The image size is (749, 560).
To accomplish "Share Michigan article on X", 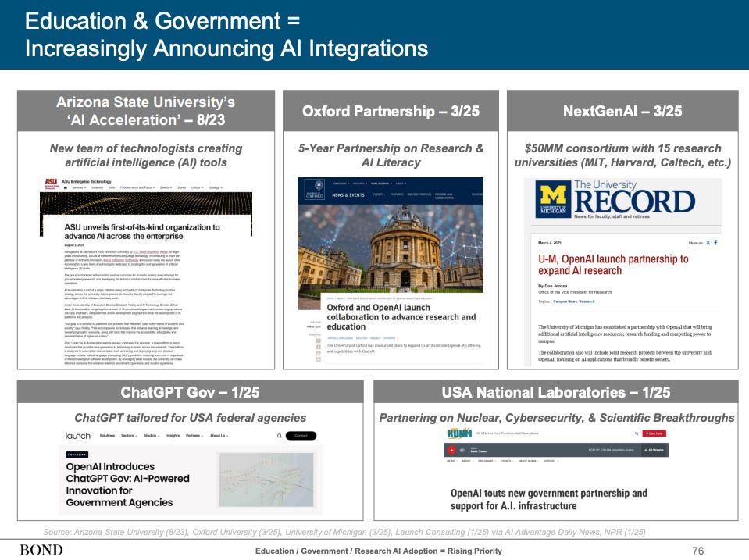I will [x=708, y=243].
